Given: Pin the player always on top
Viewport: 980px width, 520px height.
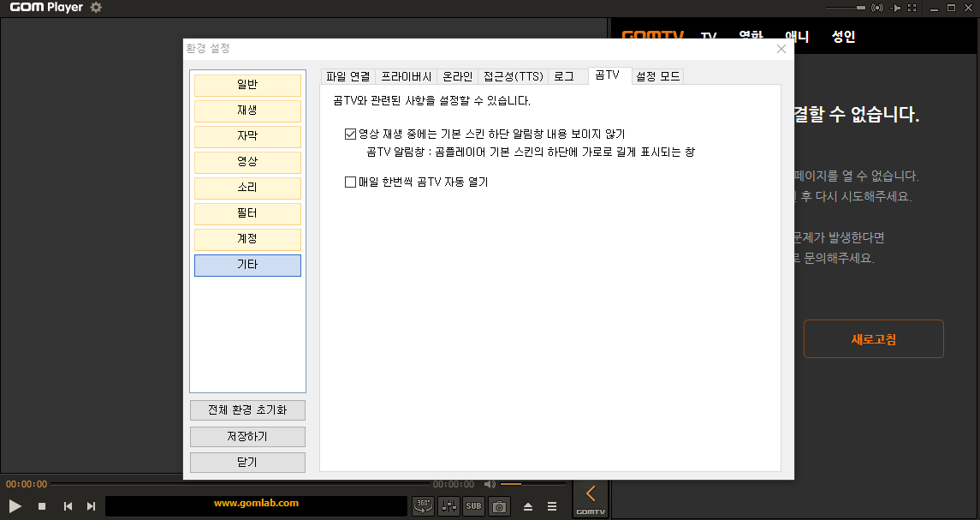Looking at the screenshot, I should coord(894,8).
